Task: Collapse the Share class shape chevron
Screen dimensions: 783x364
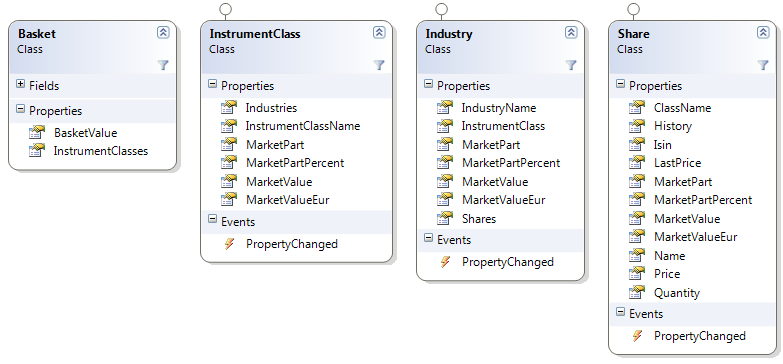Action: [763, 32]
